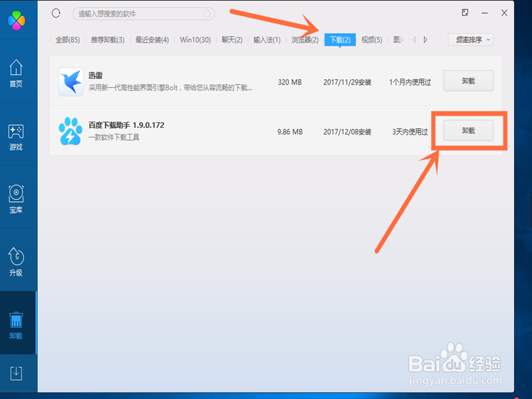
Task: Click the colorful app logo at top left
Action: [x=16, y=20]
